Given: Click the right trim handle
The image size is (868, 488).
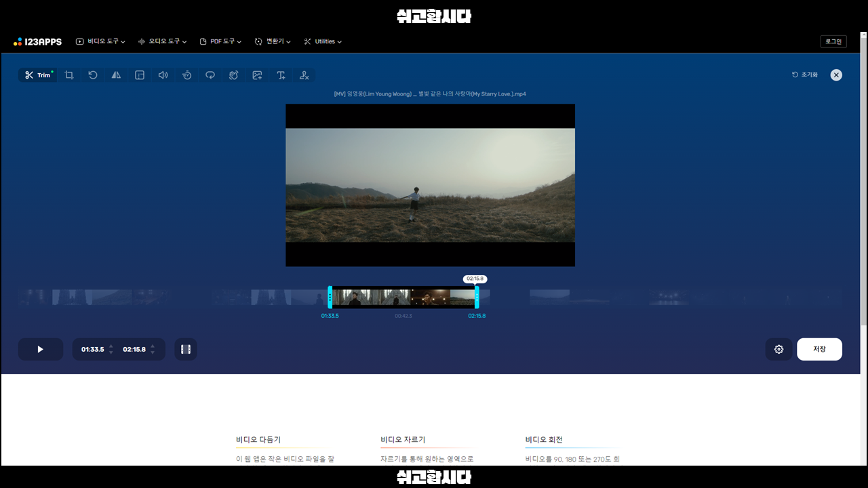Looking at the screenshot, I should tap(477, 297).
